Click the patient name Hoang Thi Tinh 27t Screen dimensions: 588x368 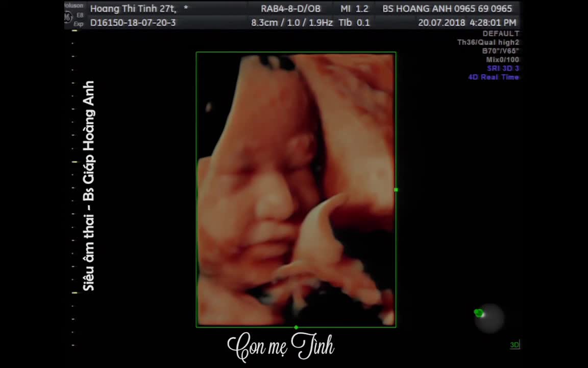pos(133,9)
